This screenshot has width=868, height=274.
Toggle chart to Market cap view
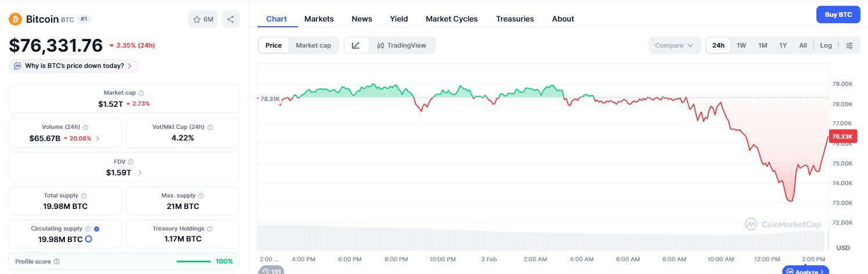[x=313, y=45]
